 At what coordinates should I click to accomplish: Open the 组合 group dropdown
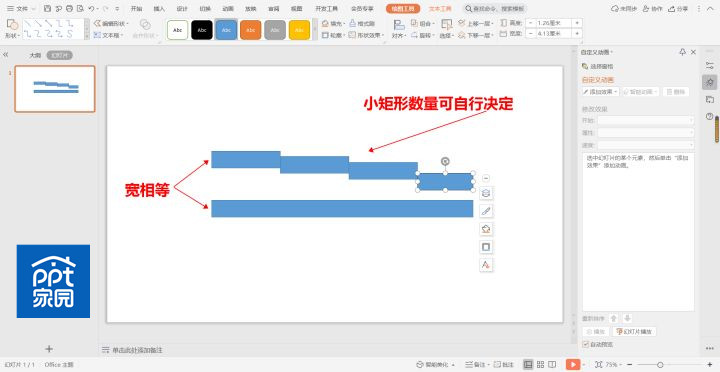click(x=423, y=23)
